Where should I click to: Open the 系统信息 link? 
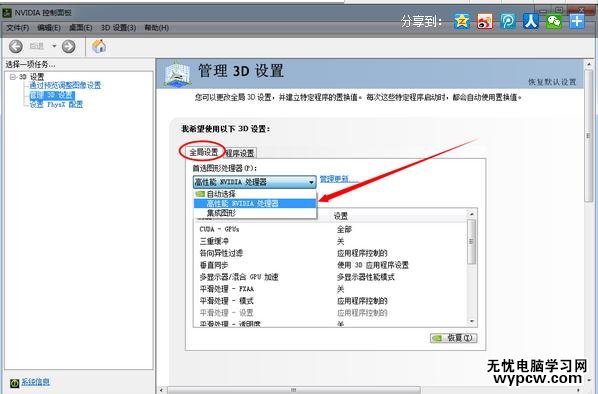[x=35, y=382]
